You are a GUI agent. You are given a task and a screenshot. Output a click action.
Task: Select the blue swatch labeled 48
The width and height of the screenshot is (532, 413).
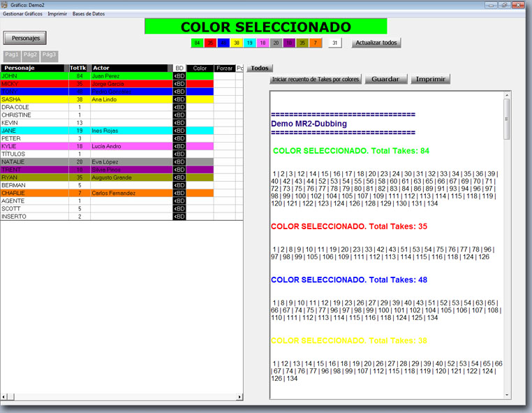pos(223,43)
